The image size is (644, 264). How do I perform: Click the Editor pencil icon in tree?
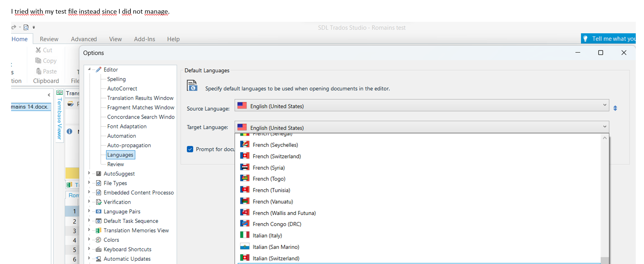[x=99, y=69]
